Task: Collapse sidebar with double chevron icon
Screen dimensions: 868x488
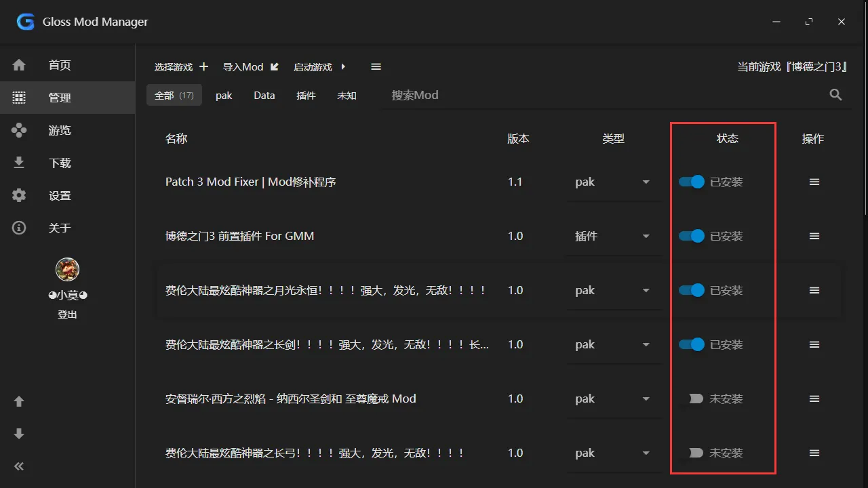Action: click(19, 466)
